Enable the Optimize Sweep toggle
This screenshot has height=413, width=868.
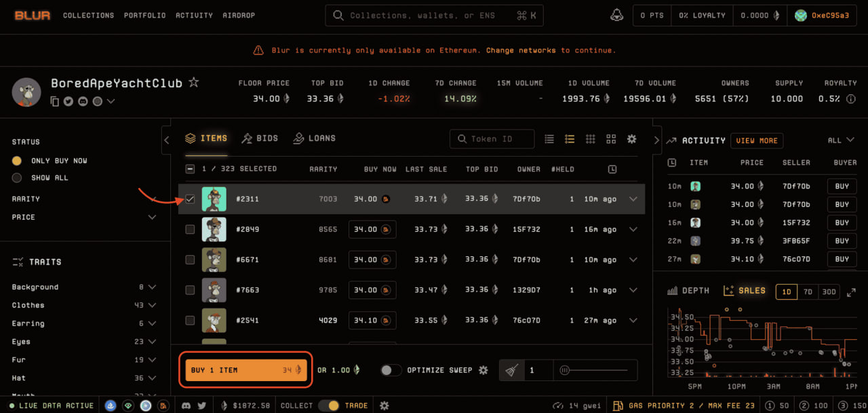(391, 370)
